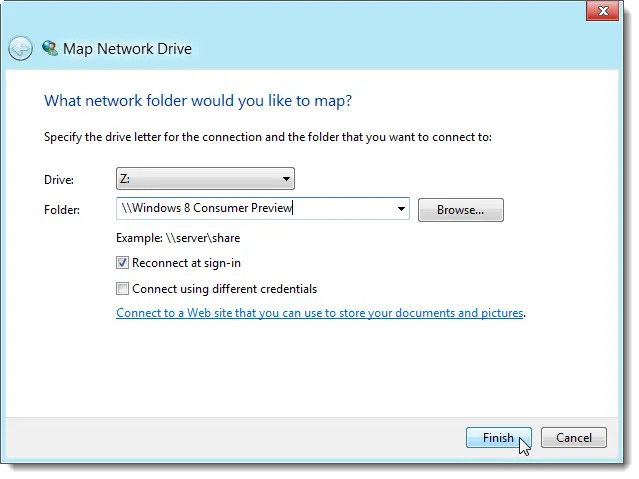The image size is (639, 479).
Task: Click the Map Network Drive globe icon
Action: coord(50,48)
